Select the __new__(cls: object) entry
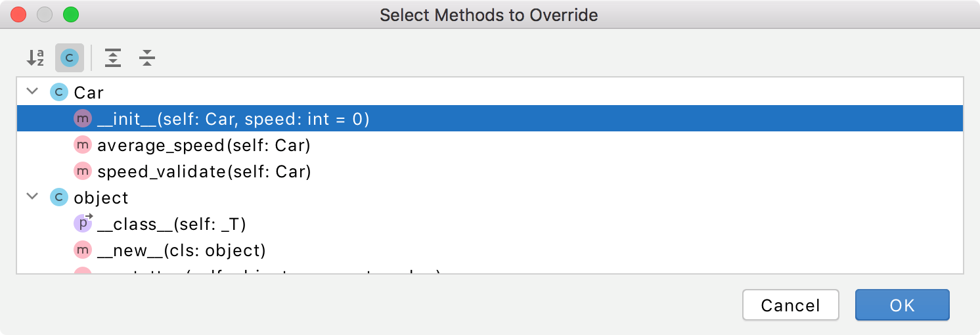 click(490, 250)
